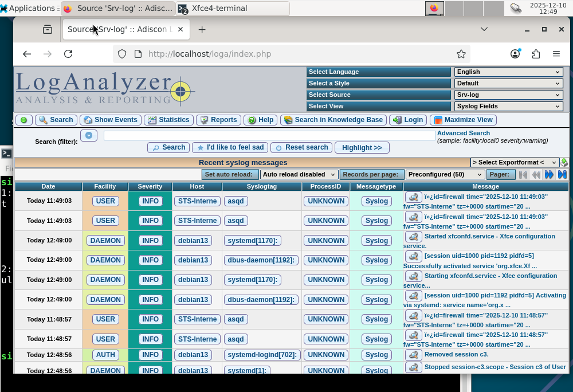
Task: Expand the search filter dropdown toggle
Action: click(x=89, y=135)
